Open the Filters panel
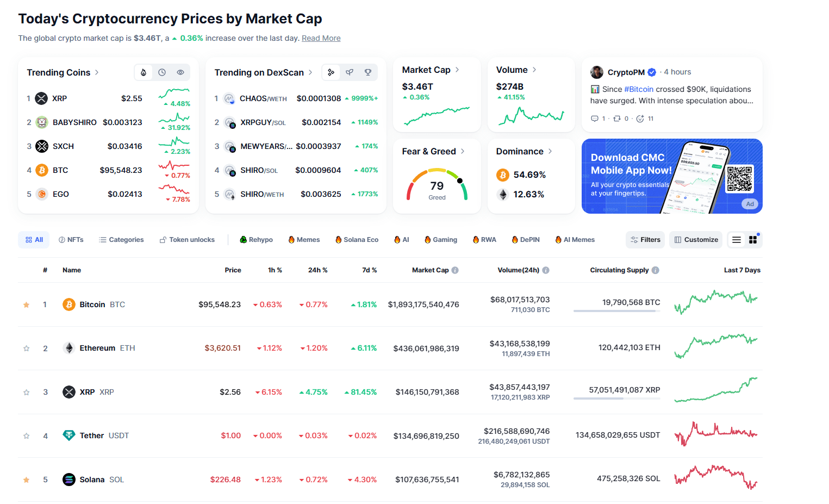 (x=645, y=239)
